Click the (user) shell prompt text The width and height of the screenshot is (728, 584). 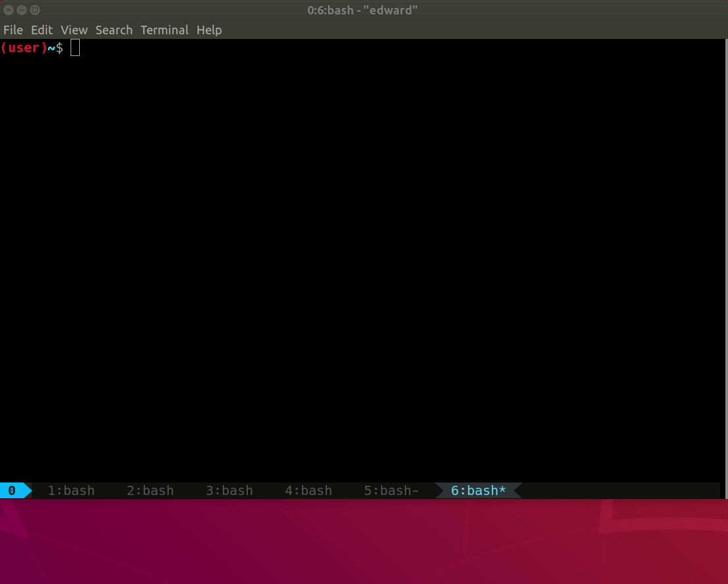pos(24,48)
